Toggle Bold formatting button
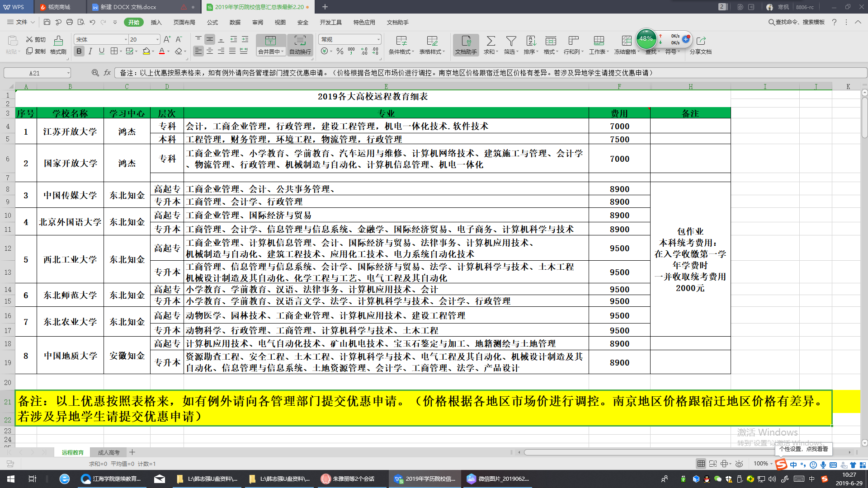Viewport: 868px width, 488px height. (79, 51)
